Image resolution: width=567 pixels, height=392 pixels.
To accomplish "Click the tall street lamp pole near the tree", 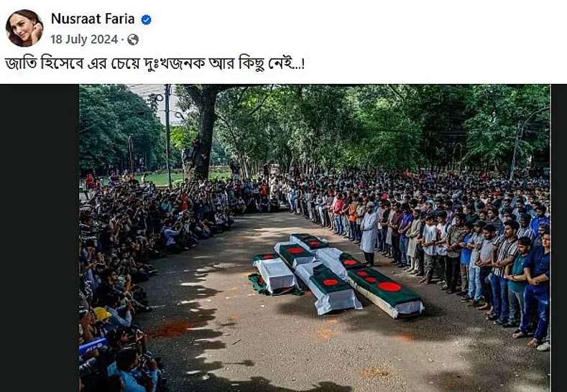I will pyautogui.click(x=168, y=136).
